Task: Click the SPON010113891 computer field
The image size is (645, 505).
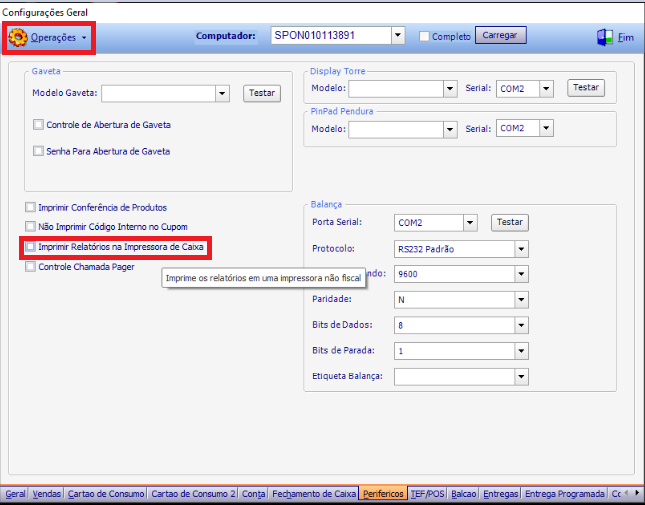Action: tap(331, 36)
